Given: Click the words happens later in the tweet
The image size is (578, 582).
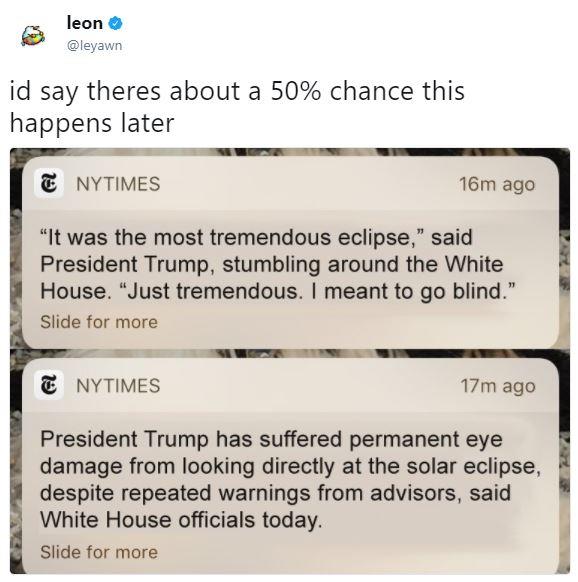Looking at the screenshot, I should click(92, 124).
